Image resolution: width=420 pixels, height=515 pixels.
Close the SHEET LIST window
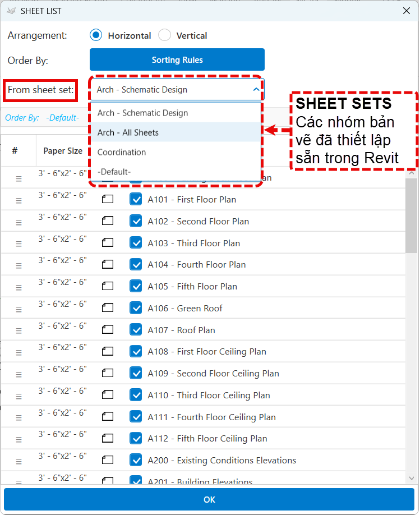pos(407,11)
